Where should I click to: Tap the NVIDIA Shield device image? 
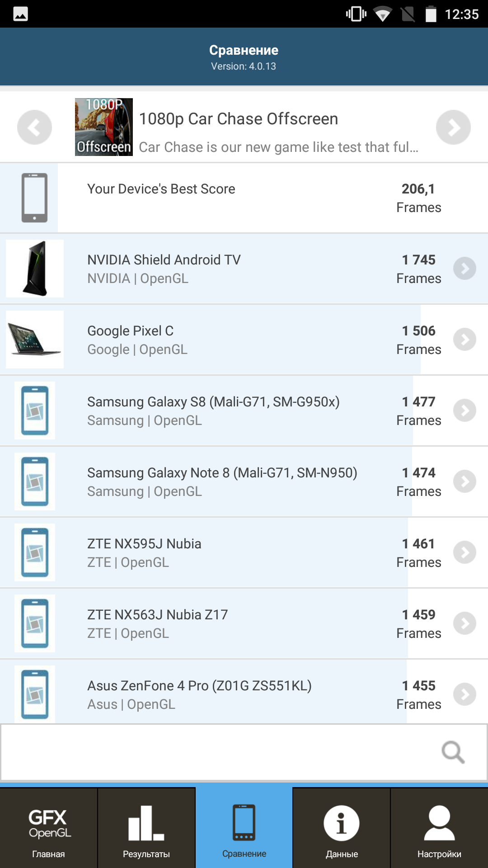click(35, 269)
